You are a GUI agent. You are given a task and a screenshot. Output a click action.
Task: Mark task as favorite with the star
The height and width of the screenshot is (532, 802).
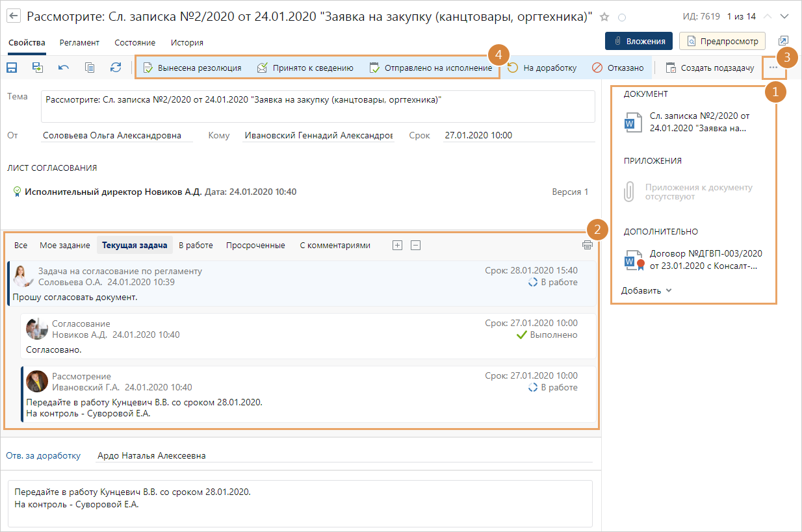604,17
